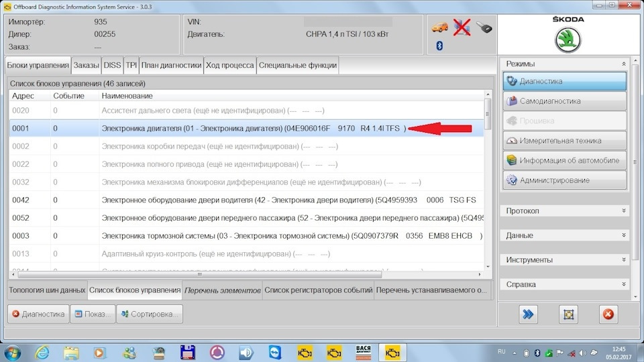Click the horizontal scrollbar thumb
644x362 pixels.
tap(200, 274)
